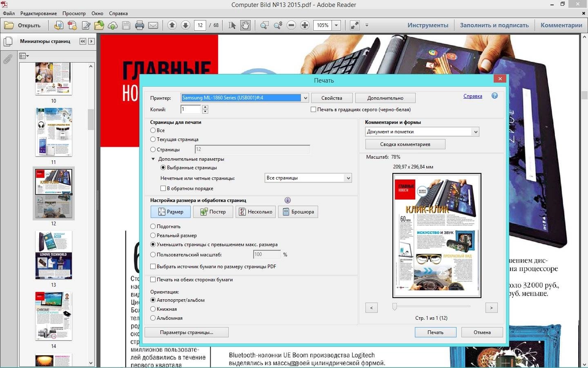Open the 'Просмотр' menu

tap(74, 13)
